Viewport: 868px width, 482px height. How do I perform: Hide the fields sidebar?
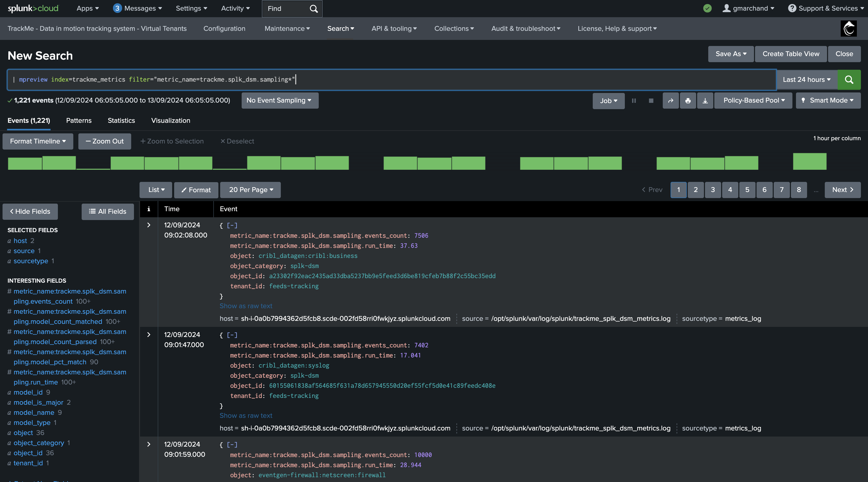pos(30,211)
